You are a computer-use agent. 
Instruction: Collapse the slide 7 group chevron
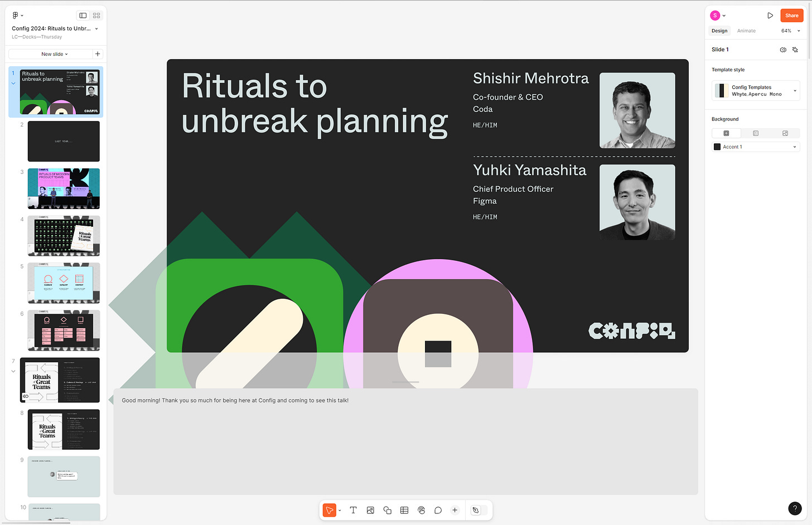(13, 371)
